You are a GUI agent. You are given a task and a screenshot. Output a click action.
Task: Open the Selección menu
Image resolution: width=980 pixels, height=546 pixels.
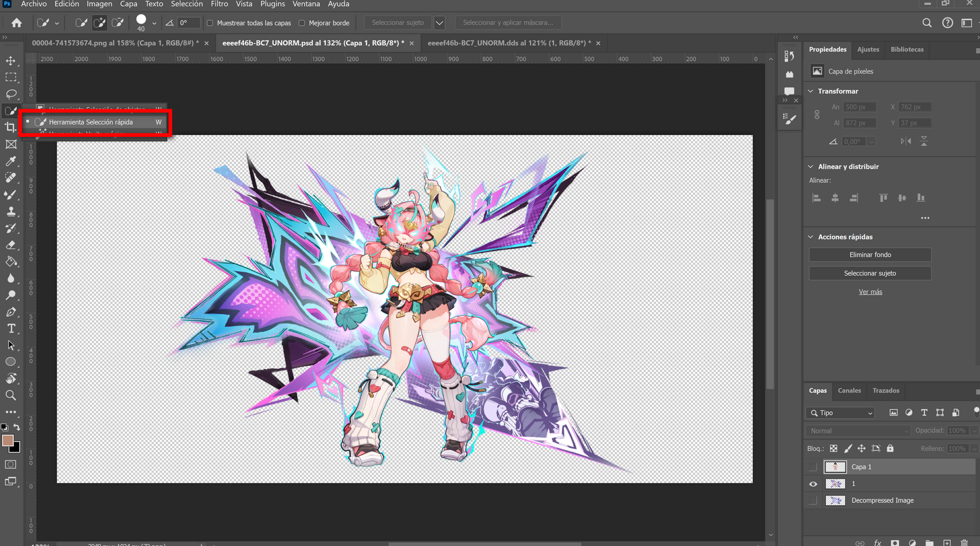coord(187,4)
